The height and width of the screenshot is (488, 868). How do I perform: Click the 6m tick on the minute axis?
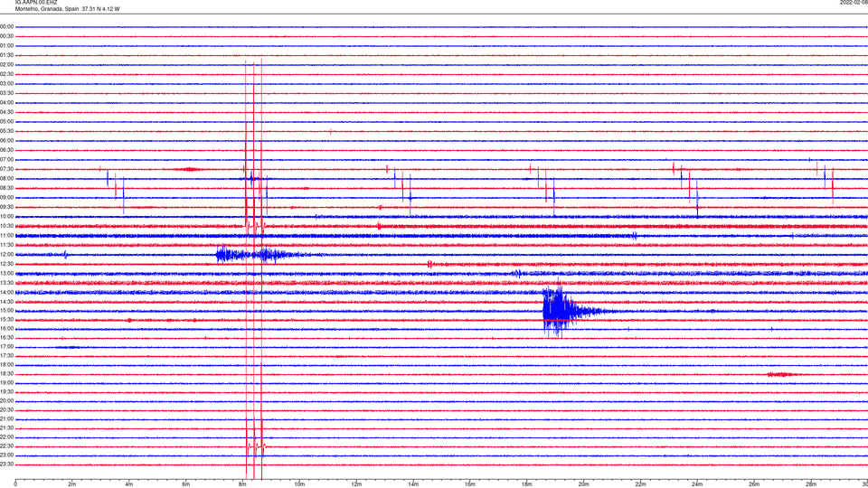[x=186, y=484]
